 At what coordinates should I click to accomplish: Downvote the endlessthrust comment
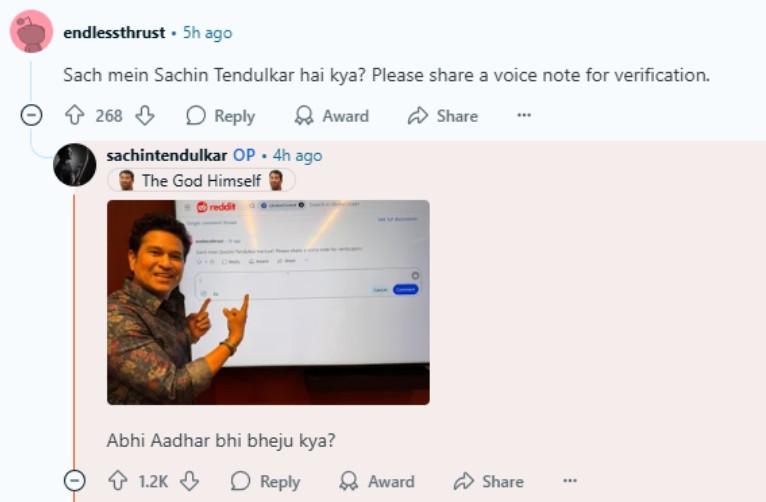pos(145,116)
